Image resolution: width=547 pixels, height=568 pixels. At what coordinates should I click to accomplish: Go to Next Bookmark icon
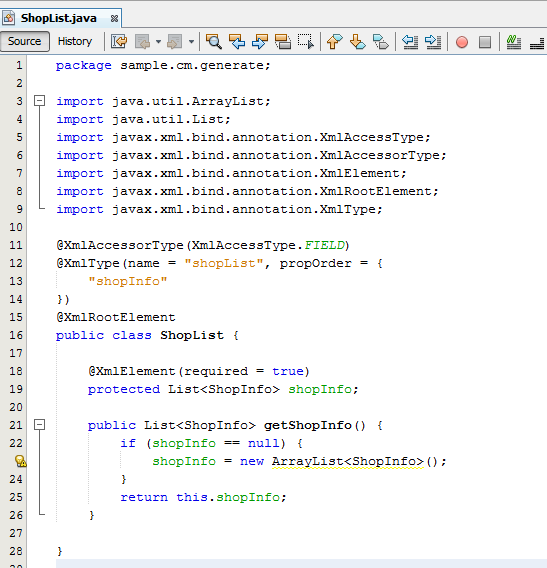point(358,42)
